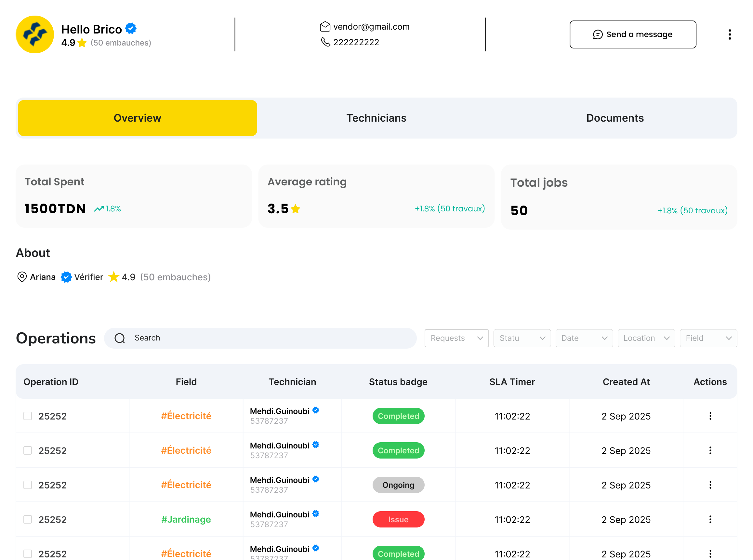Expand the Requests filter dropdown
Viewport: 753px width, 560px height.
(456, 338)
